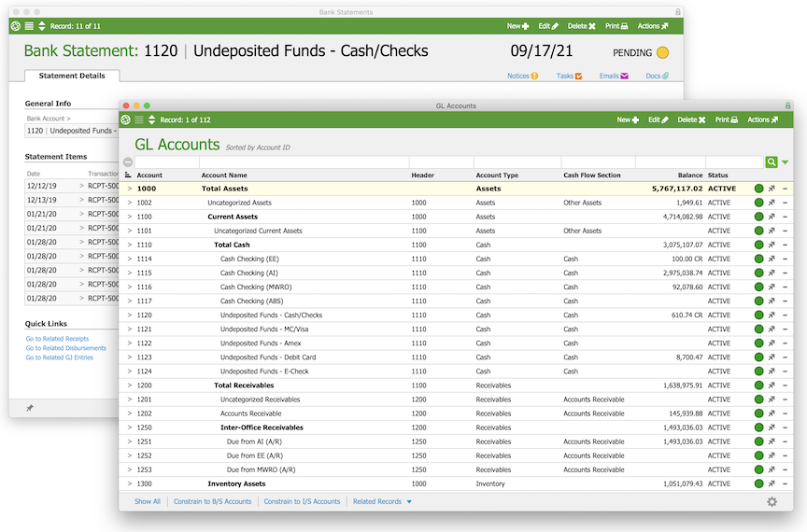Viewport: 807px width, 532px height.
Task: Click Constrain to B/S Accounts link
Action: coord(211,502)
